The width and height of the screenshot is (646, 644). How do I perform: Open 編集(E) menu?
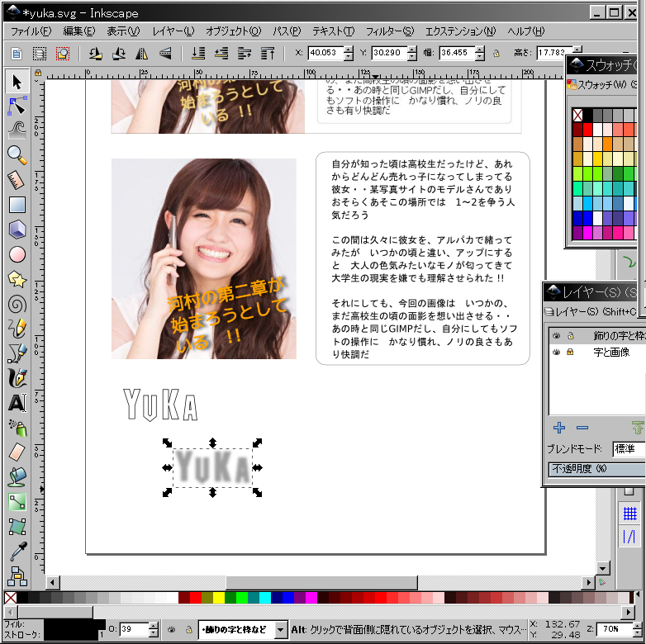coord(78,31)
